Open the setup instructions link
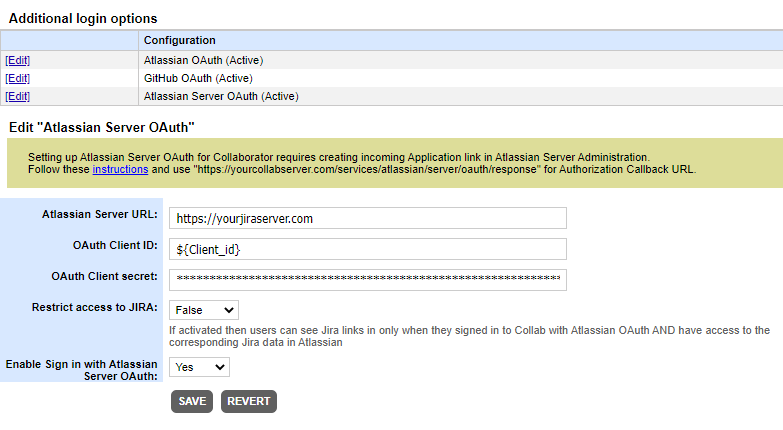The image size is (783, 430). (120, 169)
